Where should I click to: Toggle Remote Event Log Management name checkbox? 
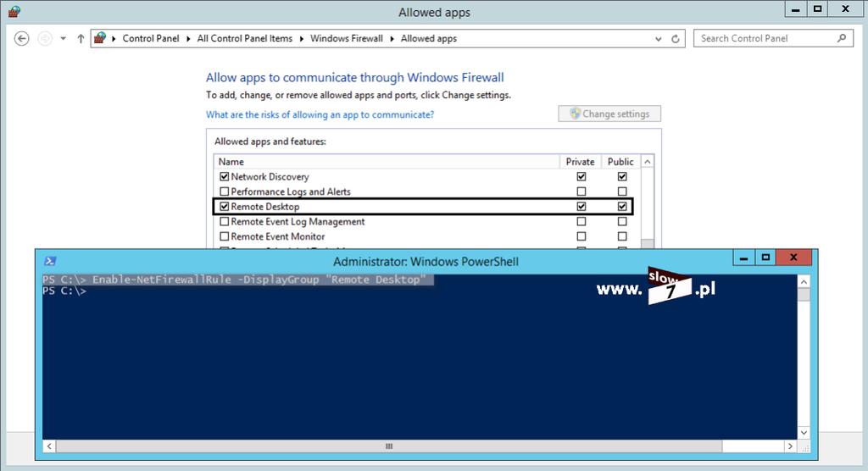coord(224,221)
